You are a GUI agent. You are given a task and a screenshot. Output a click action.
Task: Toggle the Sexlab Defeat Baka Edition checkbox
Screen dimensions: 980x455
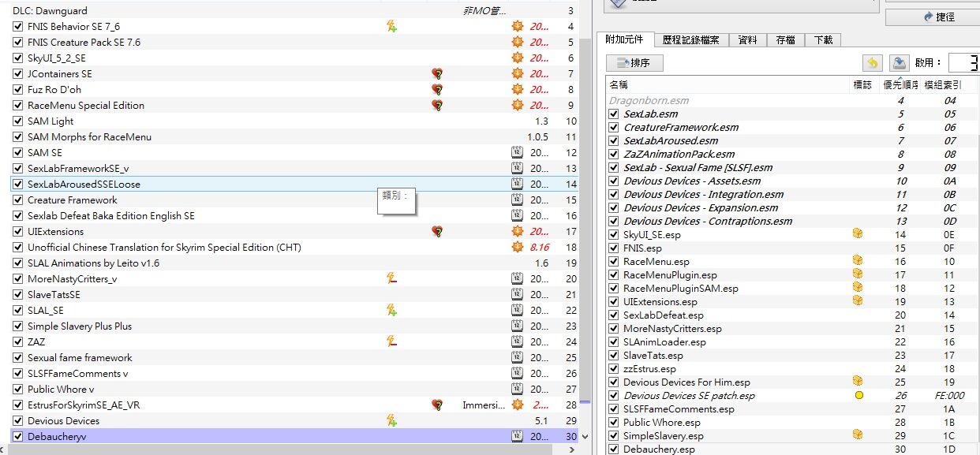18,215
